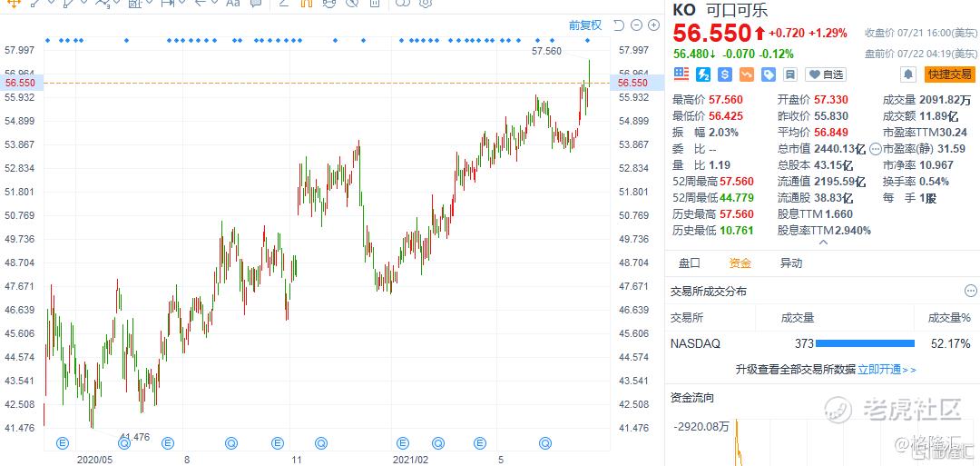Click the -2920.08万 fund flow value
The height and width of the screenshot is (466, 980).
click(x=701, y=427)
